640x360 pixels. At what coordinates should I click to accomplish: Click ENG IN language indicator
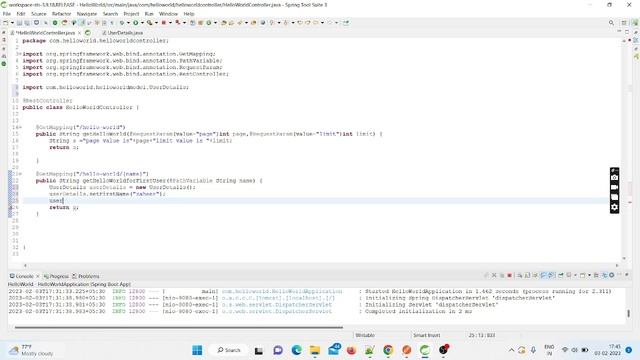[549, 350]
